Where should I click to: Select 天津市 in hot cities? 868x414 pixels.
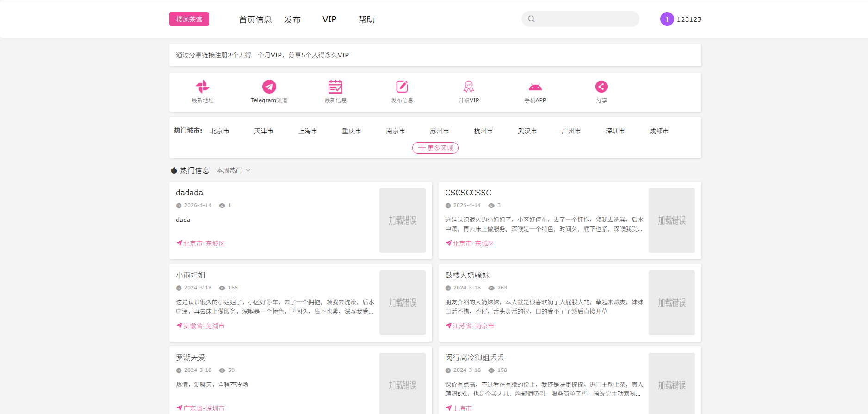click(264, 131)
